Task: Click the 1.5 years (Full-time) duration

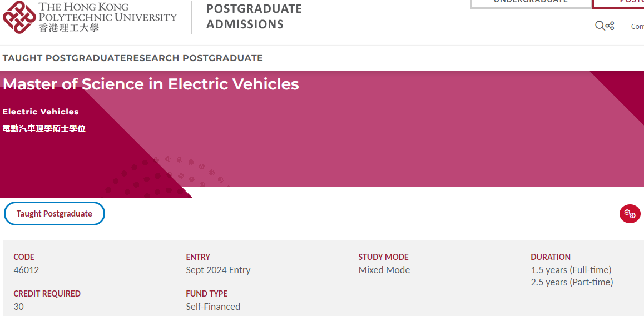Action: [571, 270]
